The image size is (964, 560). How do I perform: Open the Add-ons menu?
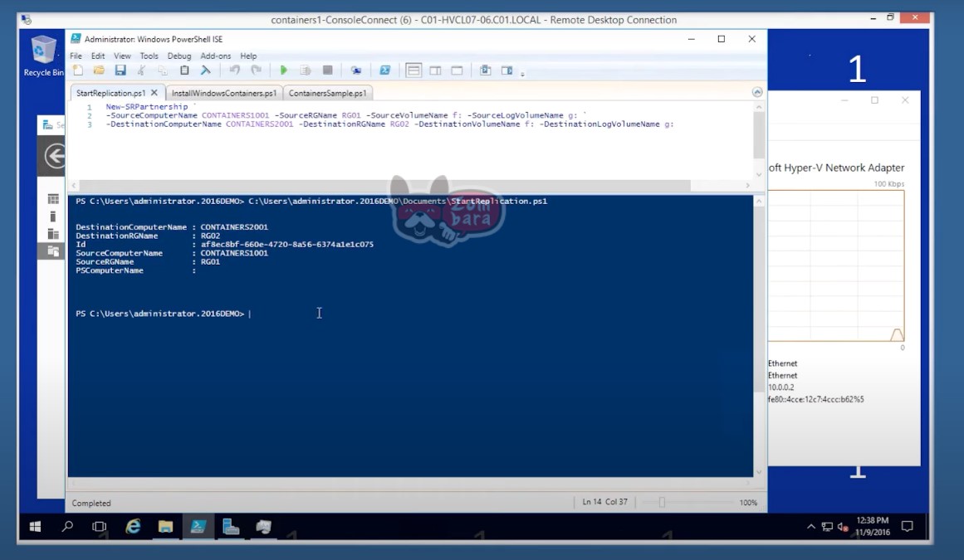tap(216, 56)
